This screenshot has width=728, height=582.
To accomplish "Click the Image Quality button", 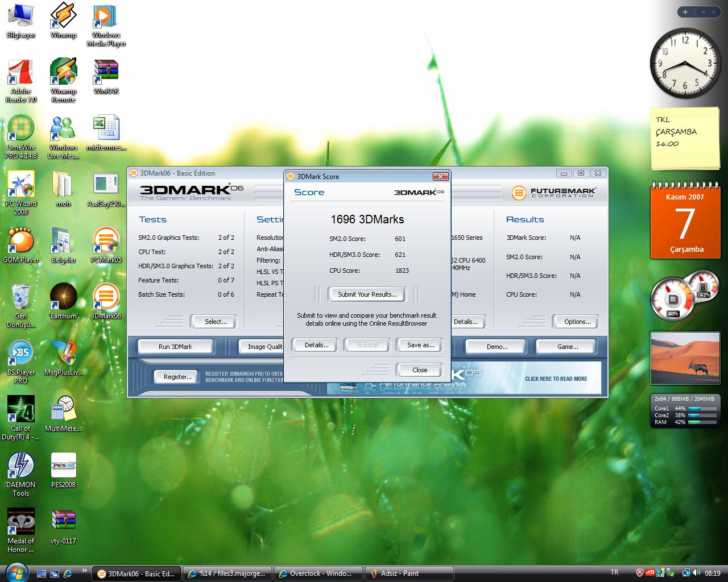I will tap(262, 347).
